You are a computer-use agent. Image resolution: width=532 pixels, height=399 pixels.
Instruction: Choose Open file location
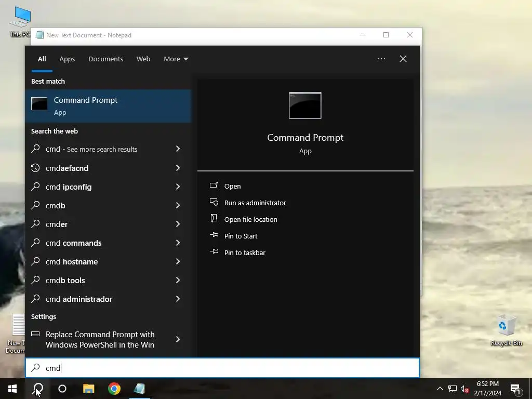pos(243,219)
